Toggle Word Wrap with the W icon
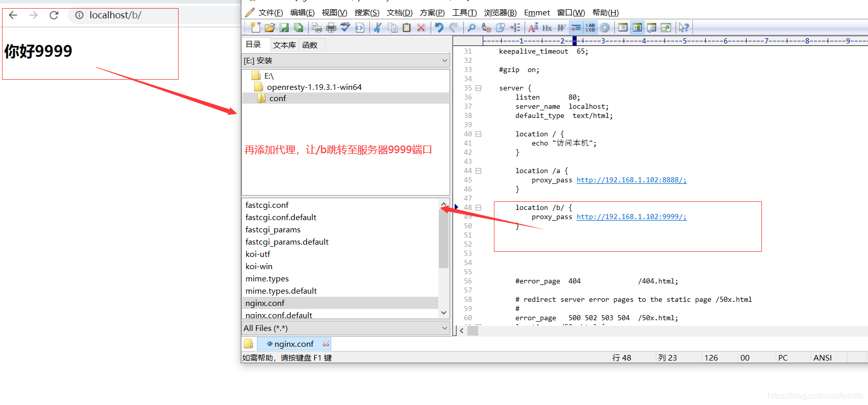This screenshot has width=868, height=405. click(x=561, y=28)
